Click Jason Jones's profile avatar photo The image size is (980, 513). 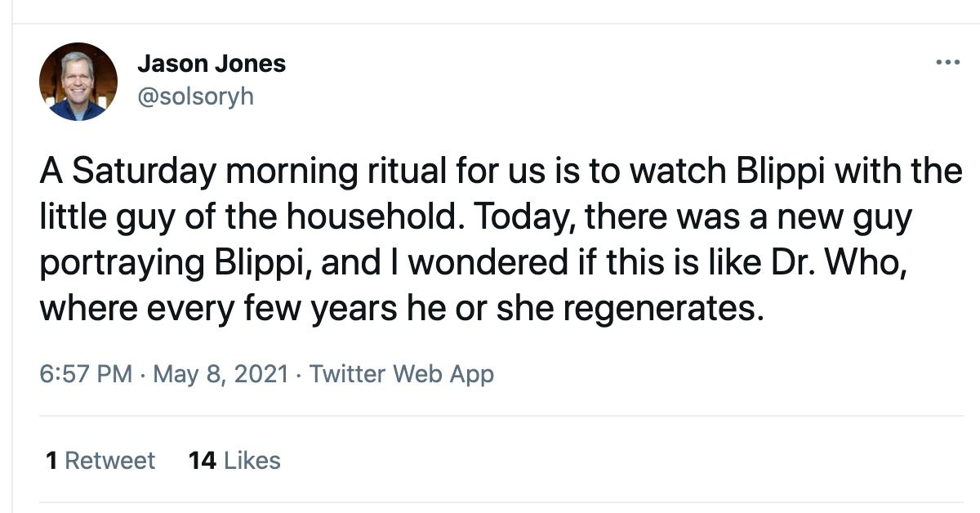(x=78, y=82)
